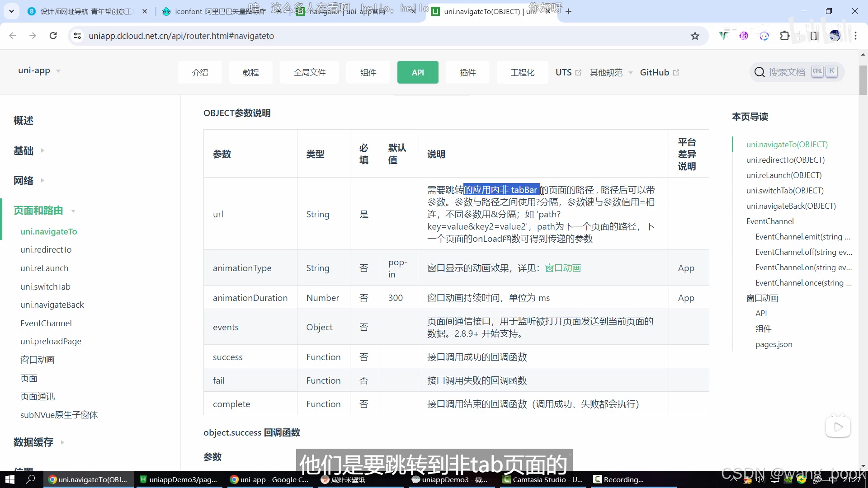This screenshot has height=488, width=868.
Task: Jump to EventChannel.emit in page outline
Action: click(803, 237)
